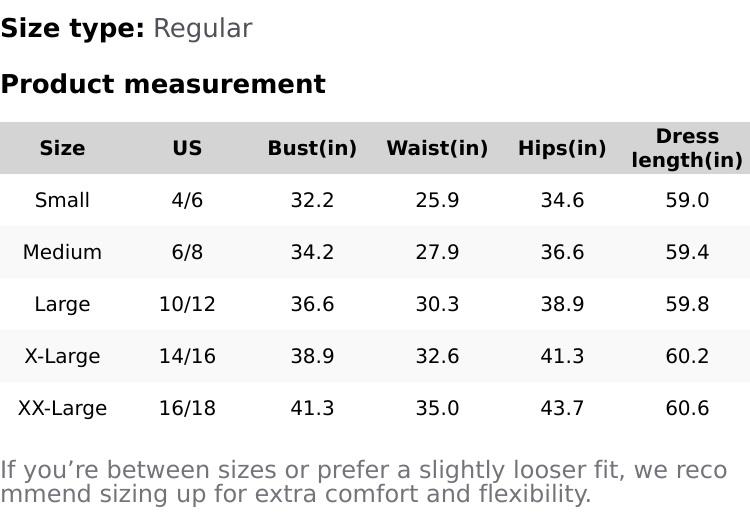Click the Size column header

point(62,148)
